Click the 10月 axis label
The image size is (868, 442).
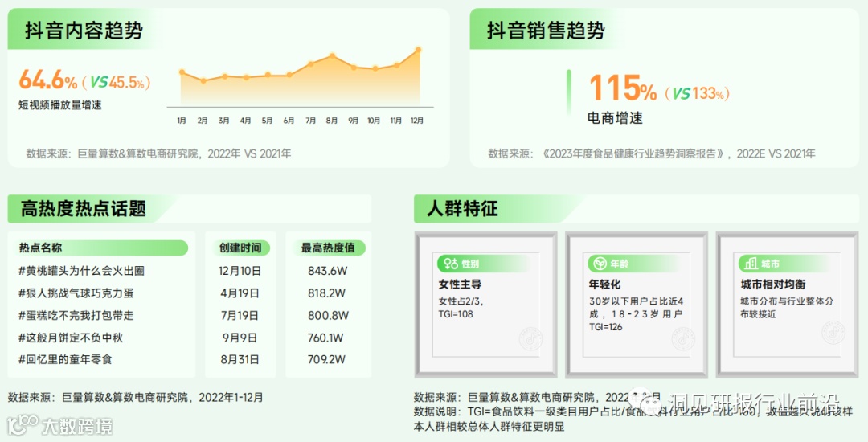[x=374, y=121]
